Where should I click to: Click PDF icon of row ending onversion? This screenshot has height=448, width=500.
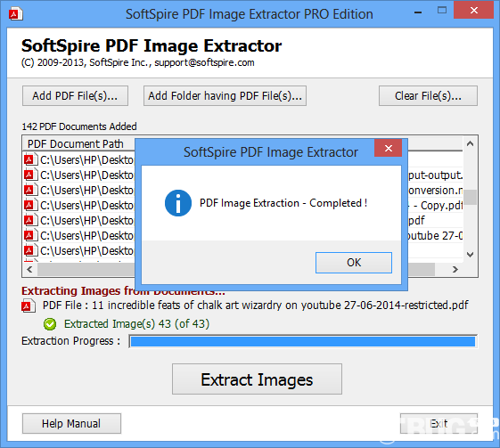[30, 190]
